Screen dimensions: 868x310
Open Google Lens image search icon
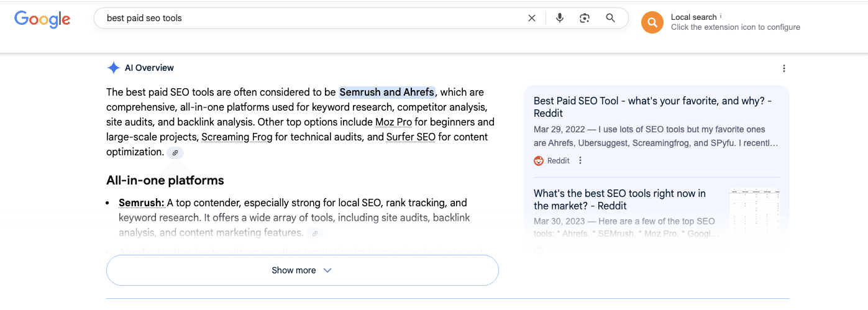tap(585, 18)
